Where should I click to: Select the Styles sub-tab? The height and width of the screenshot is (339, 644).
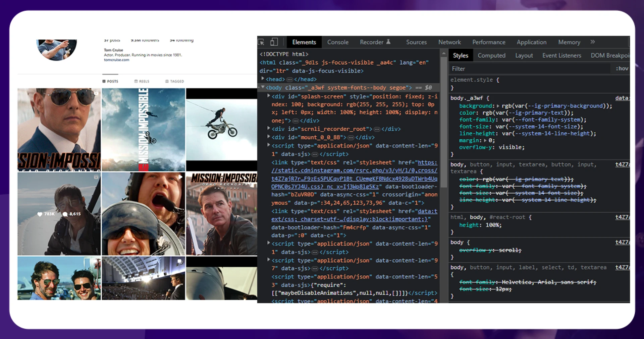(460, 56)
